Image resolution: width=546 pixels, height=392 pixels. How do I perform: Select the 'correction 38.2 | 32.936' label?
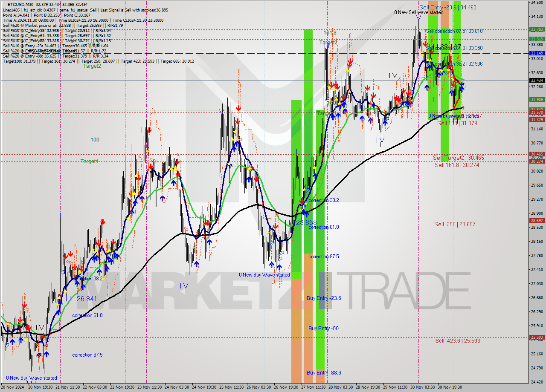pyautogui.click(x=458, y=63)
